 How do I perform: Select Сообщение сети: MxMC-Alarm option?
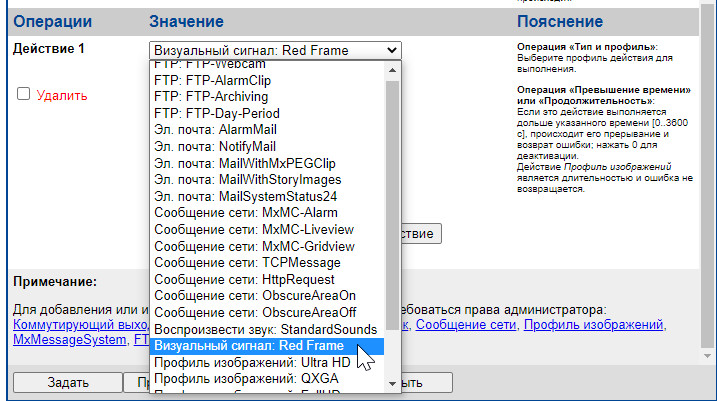pos(267,213)
